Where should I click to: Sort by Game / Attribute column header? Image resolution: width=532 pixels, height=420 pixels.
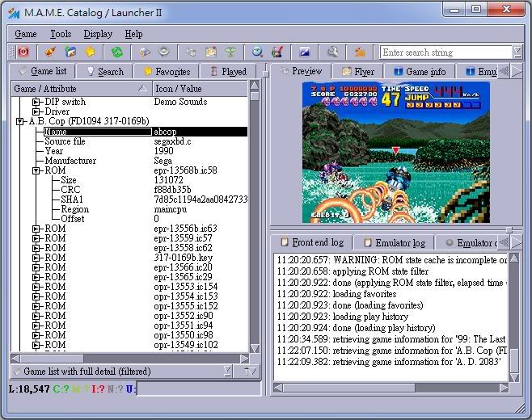pos(82,89)
